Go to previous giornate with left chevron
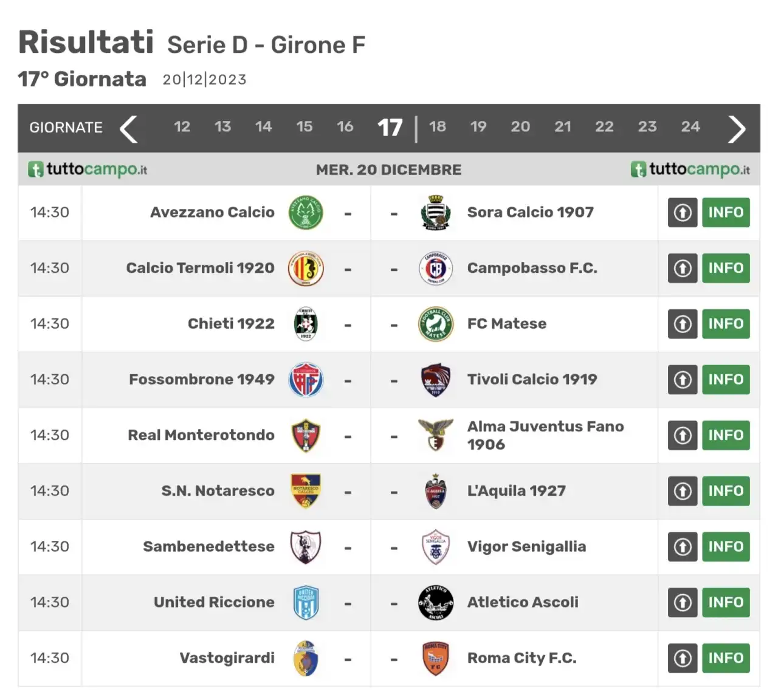Screen dimensions: 778x700 click(x=128, y=129)
